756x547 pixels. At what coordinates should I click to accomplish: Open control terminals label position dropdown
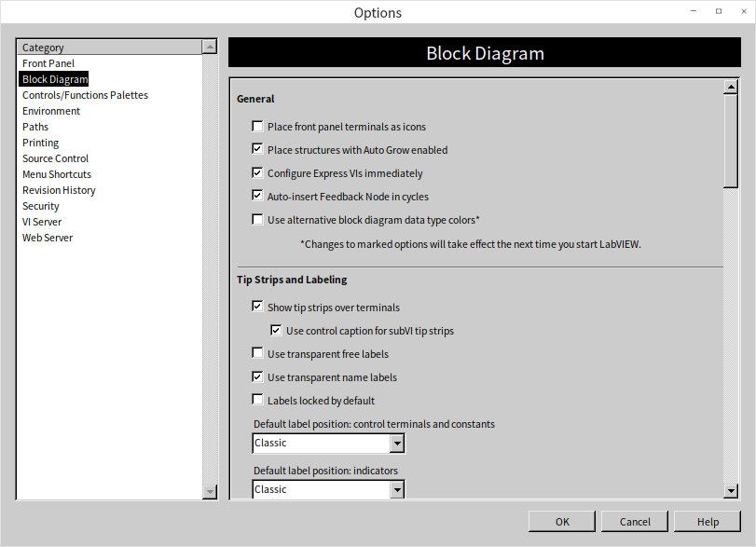pyautogui.click(x=397, y=444)
